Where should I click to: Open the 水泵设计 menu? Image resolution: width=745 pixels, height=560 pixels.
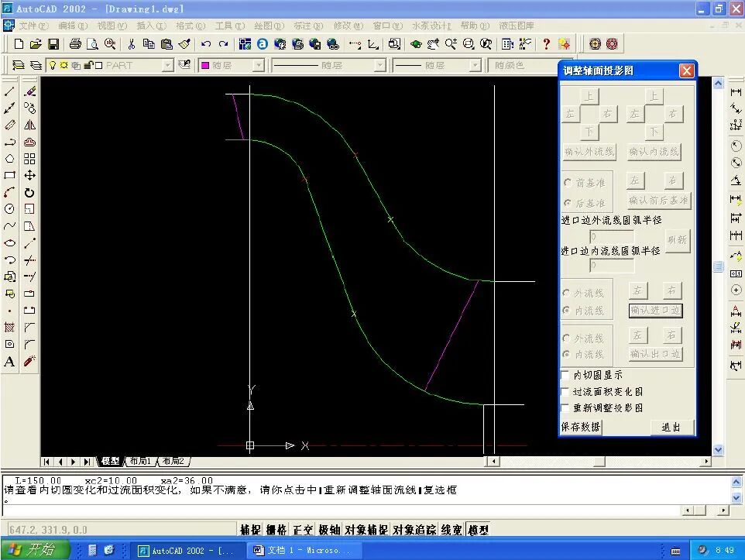[x=431, y=26]
